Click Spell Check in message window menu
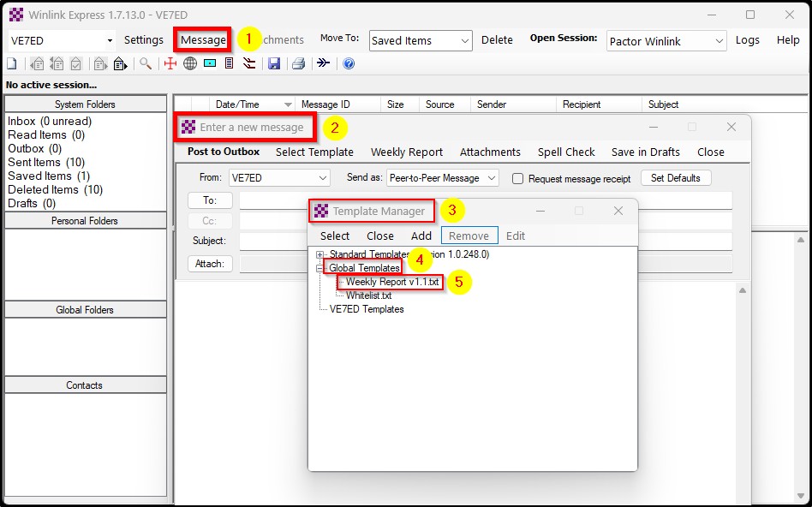 566,152
